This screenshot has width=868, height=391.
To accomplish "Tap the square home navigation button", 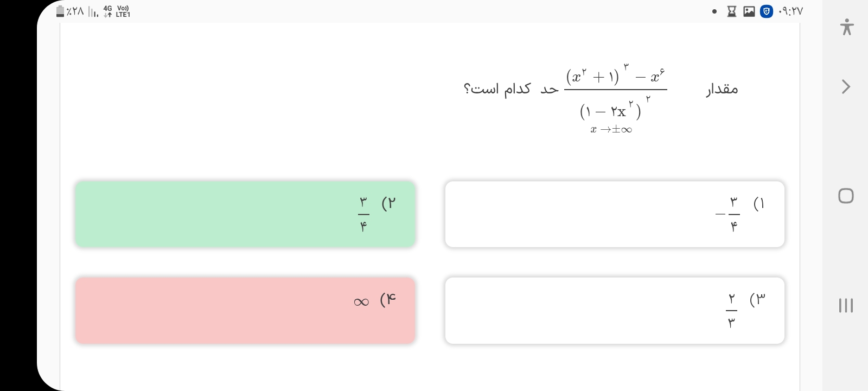I will (846, 195).
